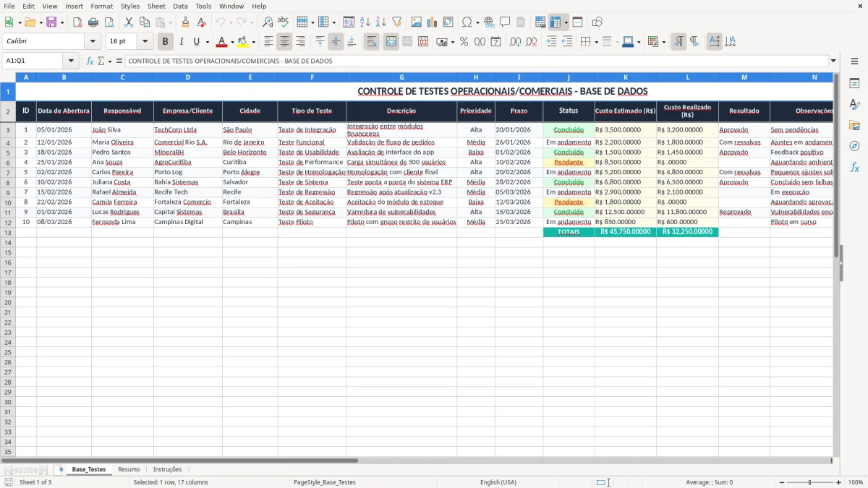Screen dimensions: 868x488
Task: Switch to the Resumo sheet tab
Action: tap(129, 469)
